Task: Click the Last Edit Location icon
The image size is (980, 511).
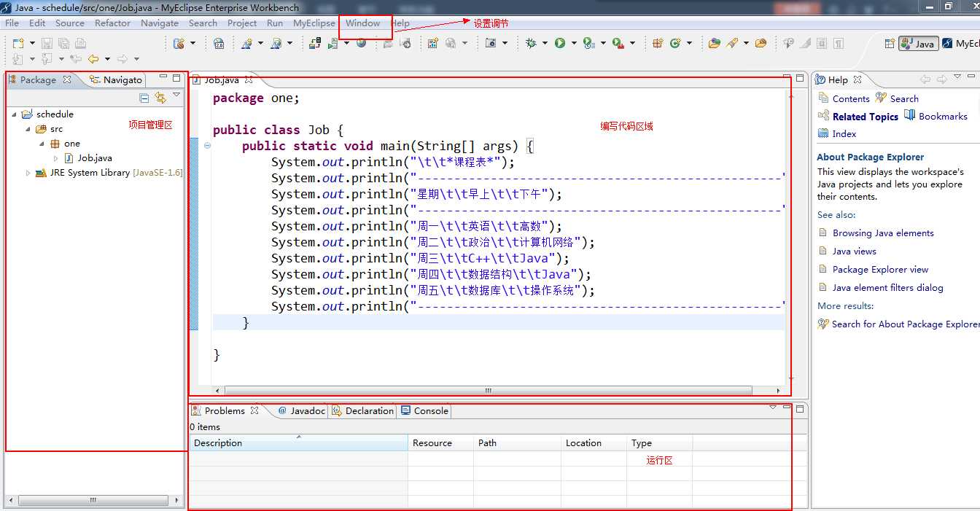Action: 75,59
